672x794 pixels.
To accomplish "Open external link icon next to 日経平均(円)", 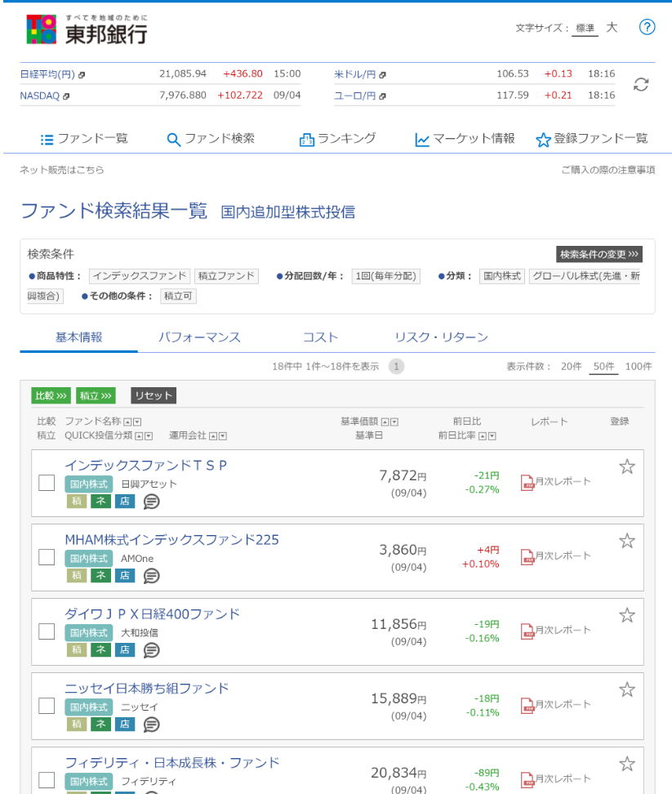I will click(82, 75).
